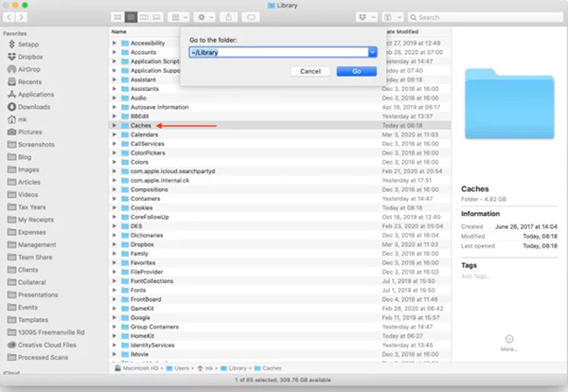This screenshot has height=392, width=568.
Task: Open the Quick Look toolbar dropdown
Action: click(x=393, y=17)
